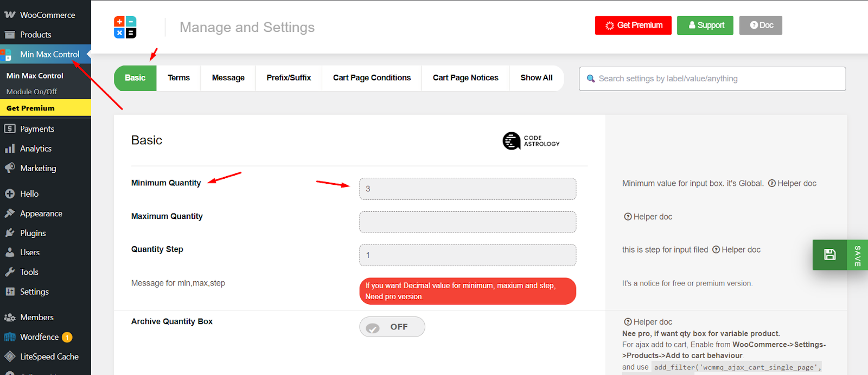The width and height of the screenshot is (868, 375).
Task: Open the Prefix/Suffix tab
Action: [289, 78]
